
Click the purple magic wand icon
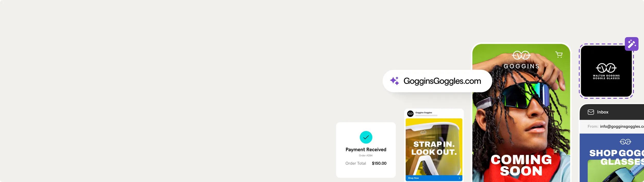[x=631, y=44]
